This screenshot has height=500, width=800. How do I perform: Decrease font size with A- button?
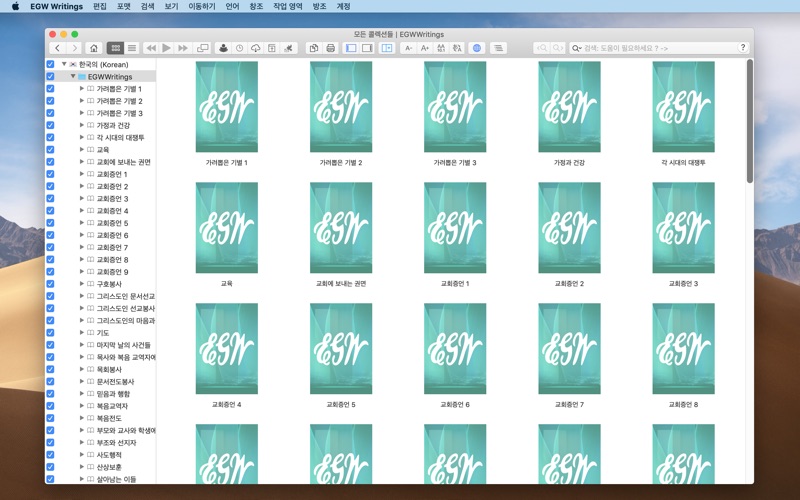pyautogui.click(x=408, y=48)
